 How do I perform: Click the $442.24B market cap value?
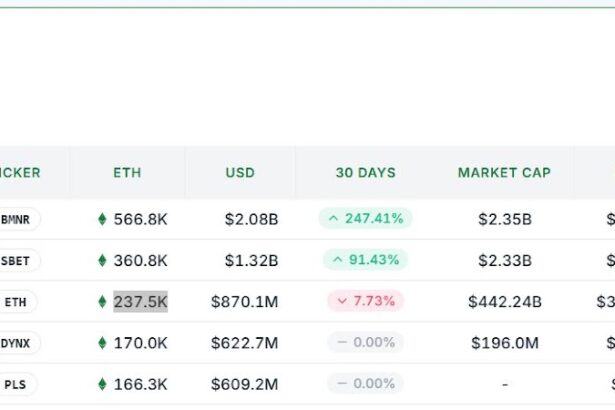point(505,301)
